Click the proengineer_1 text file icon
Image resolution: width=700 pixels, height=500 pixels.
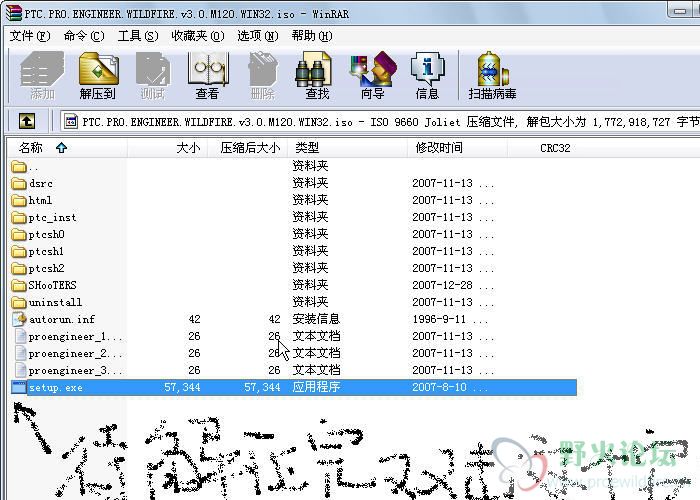[21, 336]
